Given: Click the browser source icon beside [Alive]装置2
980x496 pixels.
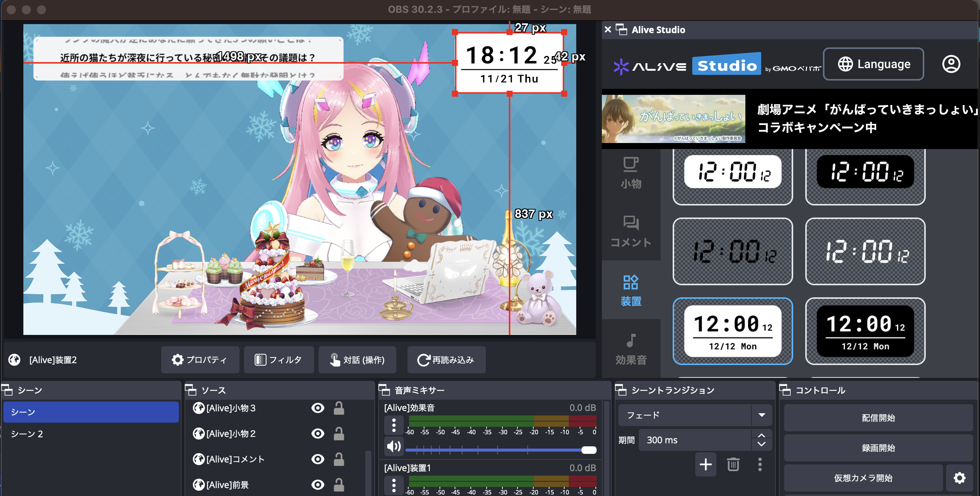Looking at the screenshot, I should point(14,359).
